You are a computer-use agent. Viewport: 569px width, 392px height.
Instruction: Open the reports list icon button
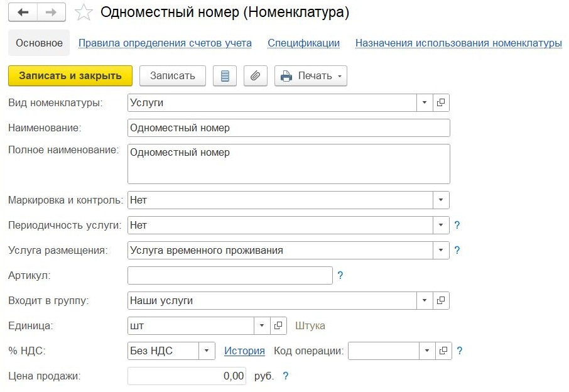tap(225, 76)
